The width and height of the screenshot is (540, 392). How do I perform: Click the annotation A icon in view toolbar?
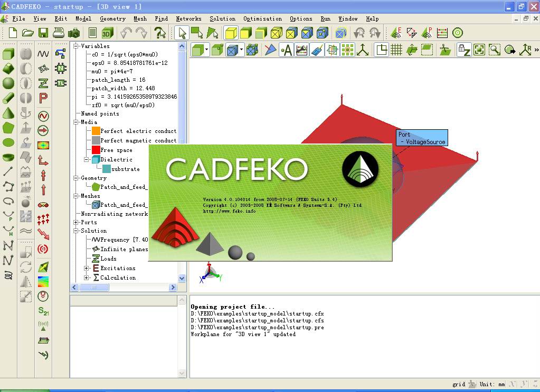tap(286, 50)
